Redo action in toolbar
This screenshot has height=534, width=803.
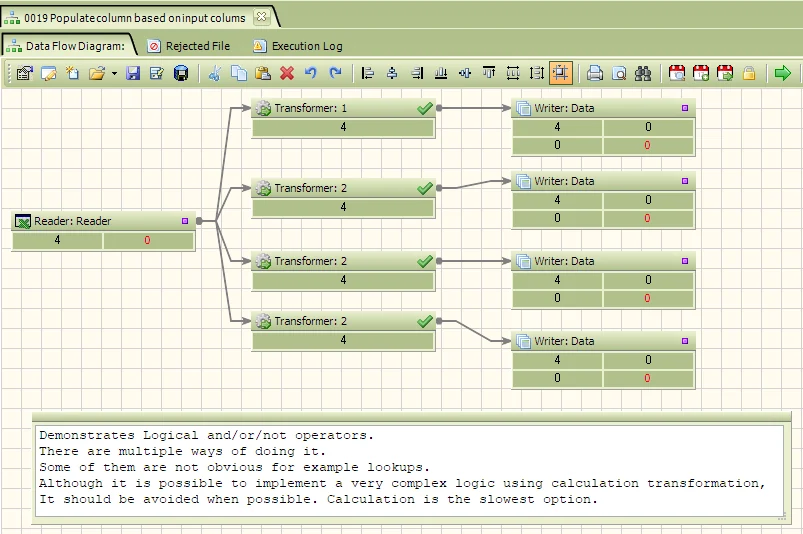pos(335,73)
